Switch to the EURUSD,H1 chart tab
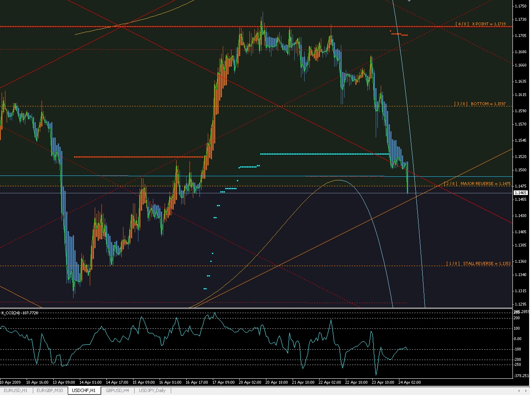This screenshot has width=532, height=417. tap(15, 391)
